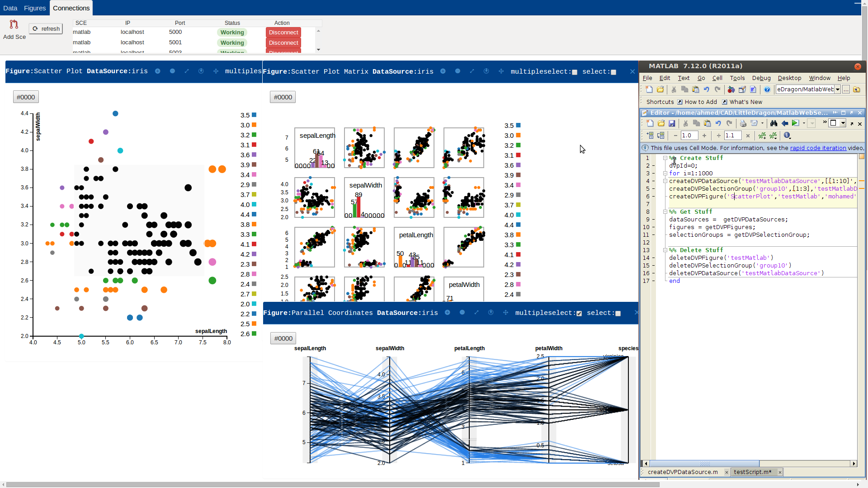Image resolution: width=868 pixels, height=488 pixels.
Task: Click the plus icon in Scatter Plot header
Action: 158,71
